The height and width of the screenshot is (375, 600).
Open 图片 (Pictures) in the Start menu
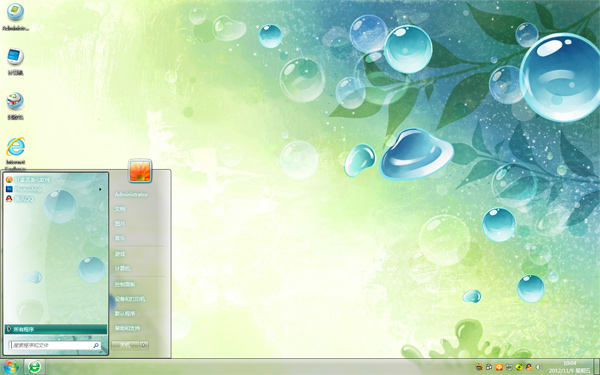click(x=120, y=223)
